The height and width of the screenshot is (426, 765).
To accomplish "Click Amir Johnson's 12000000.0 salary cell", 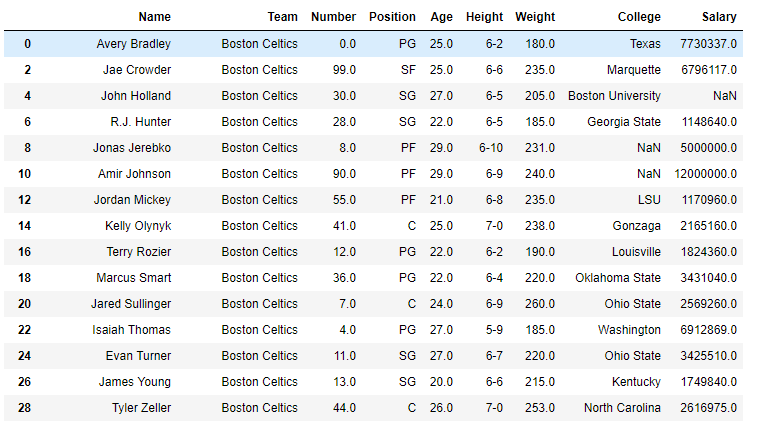I will coord(705,174).
